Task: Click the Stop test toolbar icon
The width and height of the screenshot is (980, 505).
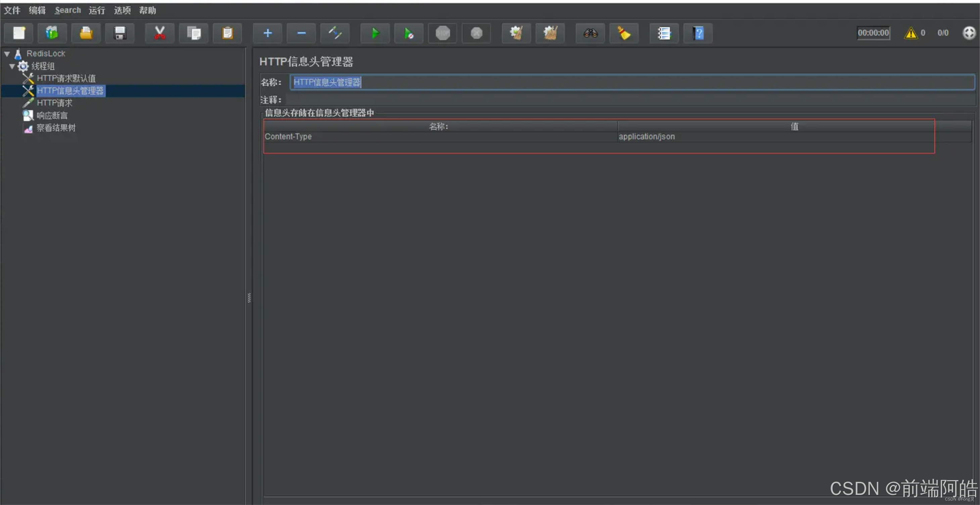Action: pyautogui.click(x=442, y=34)
